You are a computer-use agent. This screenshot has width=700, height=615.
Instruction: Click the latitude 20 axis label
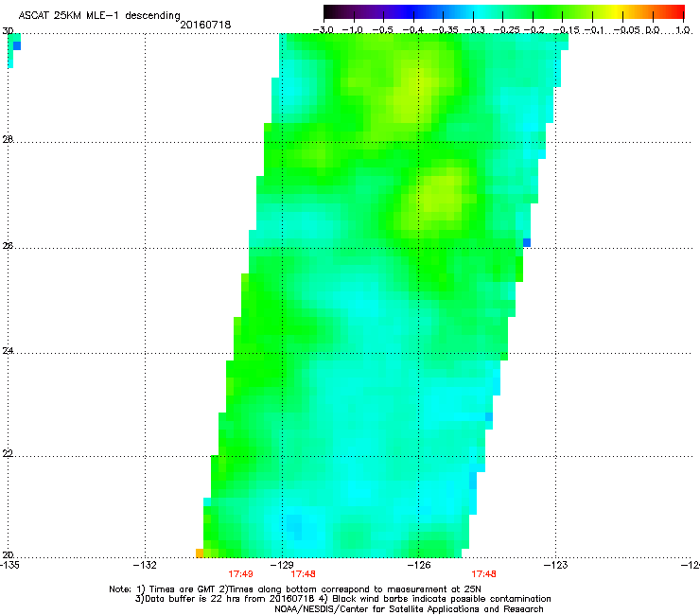point(8,555)
